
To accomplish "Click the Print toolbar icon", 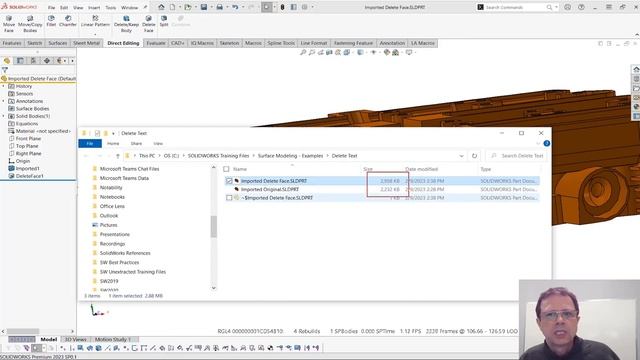I will [220, 7].
